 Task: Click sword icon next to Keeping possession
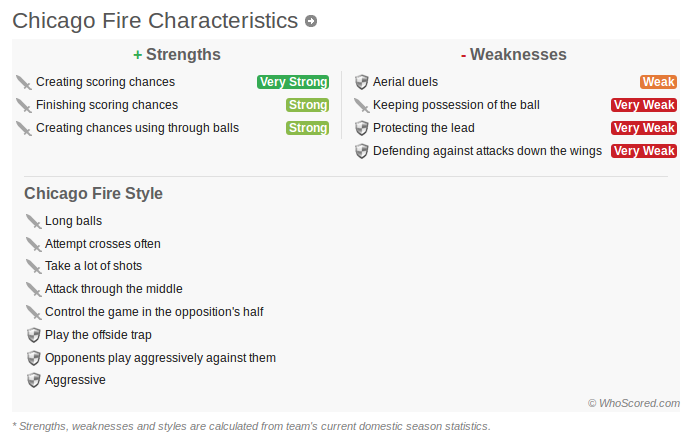click(362, 106)
